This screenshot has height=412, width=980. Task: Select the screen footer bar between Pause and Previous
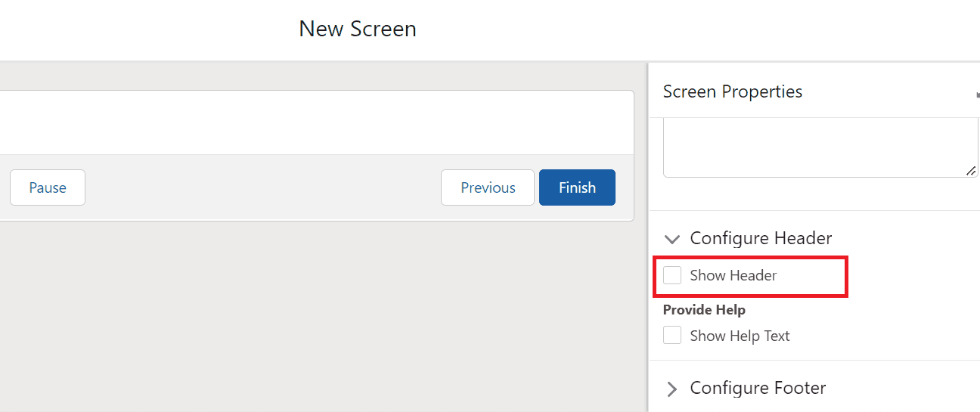pyautogui.click(x=263, y=187)
